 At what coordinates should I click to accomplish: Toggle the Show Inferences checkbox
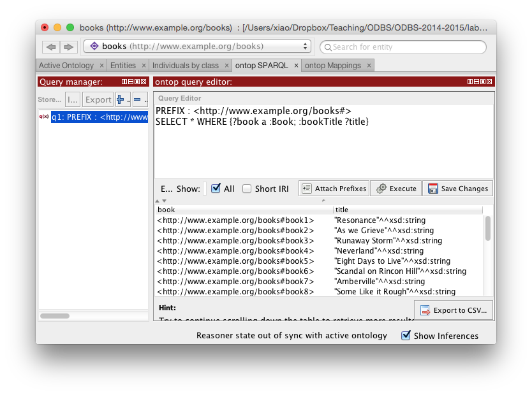click(x=406, y=335)
